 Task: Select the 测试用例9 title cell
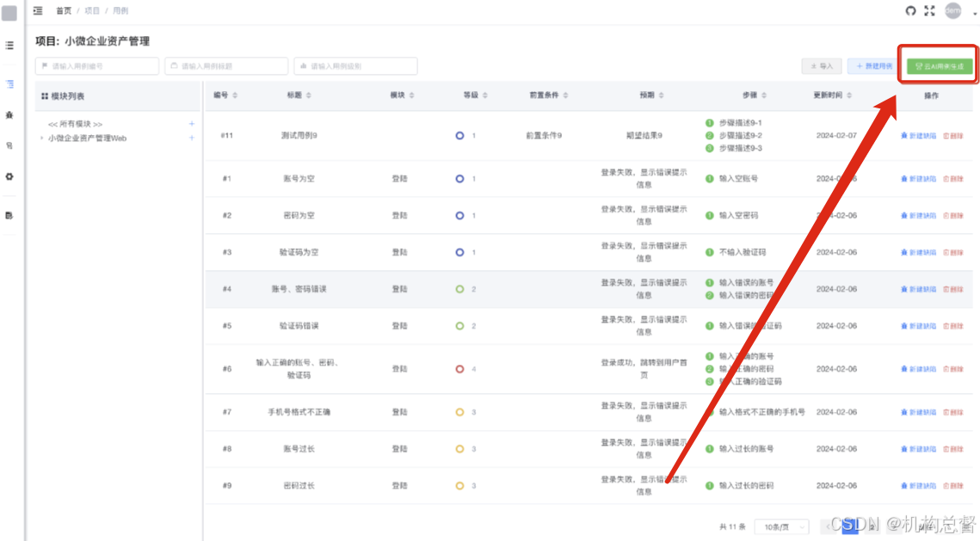tap(299, 136)
